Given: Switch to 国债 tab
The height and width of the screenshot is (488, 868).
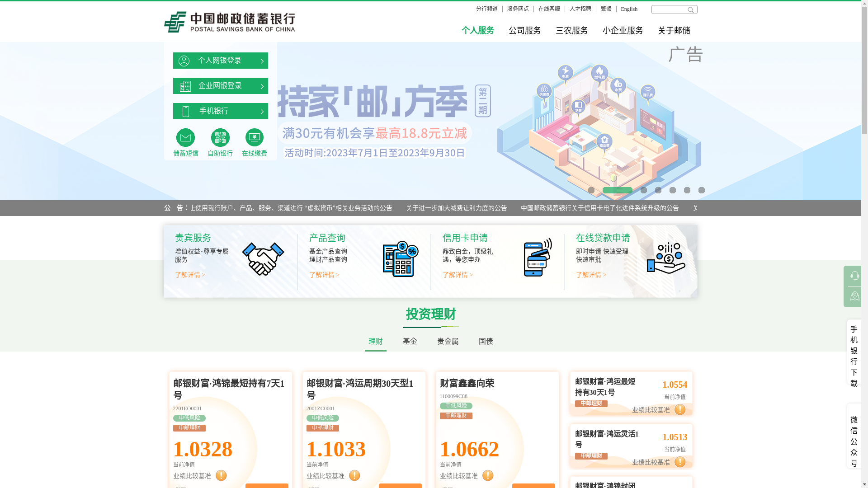Looking at the screenshot, I should point(486,342).
